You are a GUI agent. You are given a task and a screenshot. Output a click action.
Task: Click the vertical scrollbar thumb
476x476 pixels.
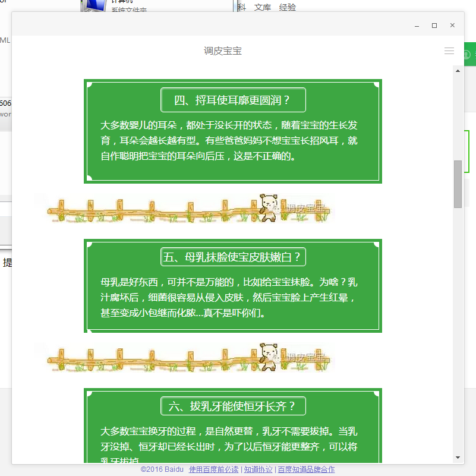(458, 184)
